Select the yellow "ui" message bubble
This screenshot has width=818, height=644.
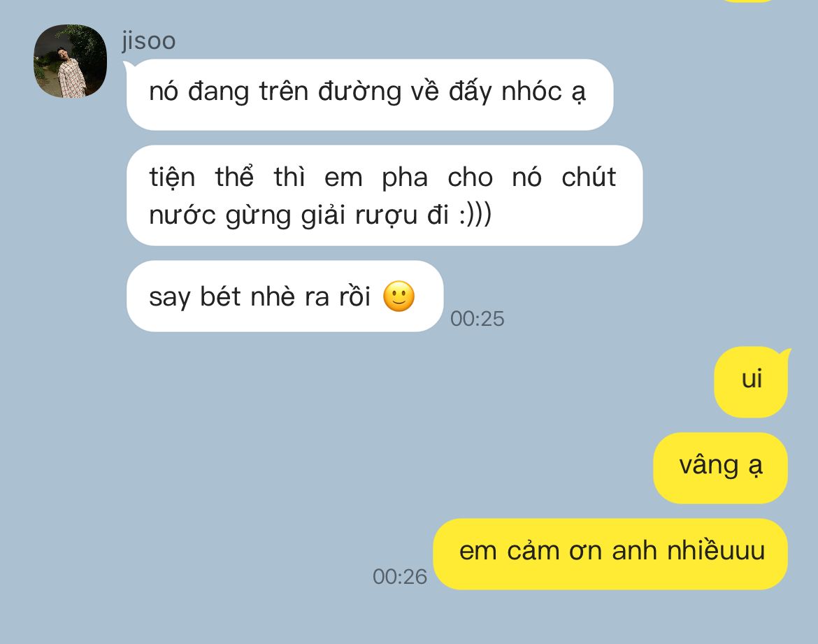(751, 382)
